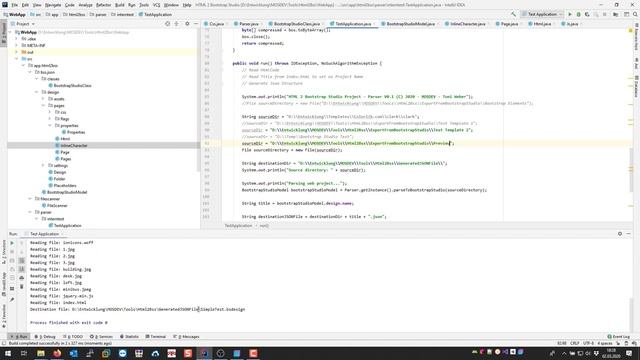Image resolution: width=640 pixels, height=360 pixels.
Task: Collapse all in the Project panel
Action: (176, 24)
